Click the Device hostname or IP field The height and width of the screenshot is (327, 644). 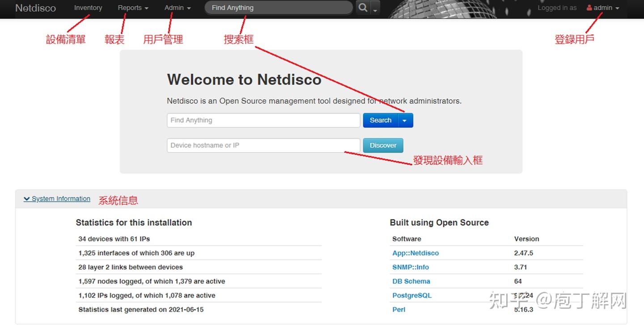coord(263,145)
